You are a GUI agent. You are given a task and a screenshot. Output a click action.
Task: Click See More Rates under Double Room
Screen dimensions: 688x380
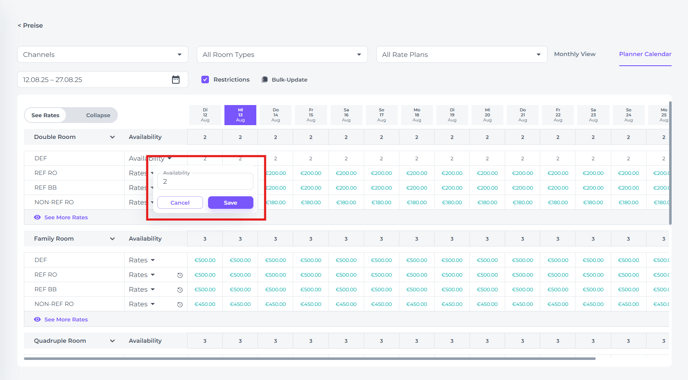(x=66, y=217)
